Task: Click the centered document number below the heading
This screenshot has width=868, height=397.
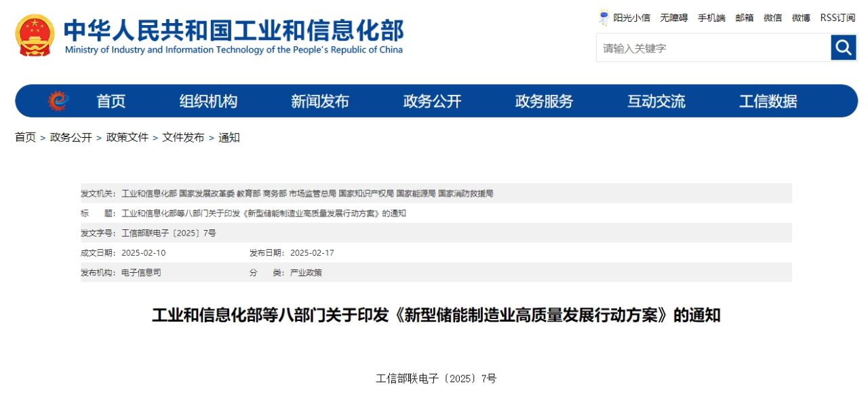Action: click(436, 379)
